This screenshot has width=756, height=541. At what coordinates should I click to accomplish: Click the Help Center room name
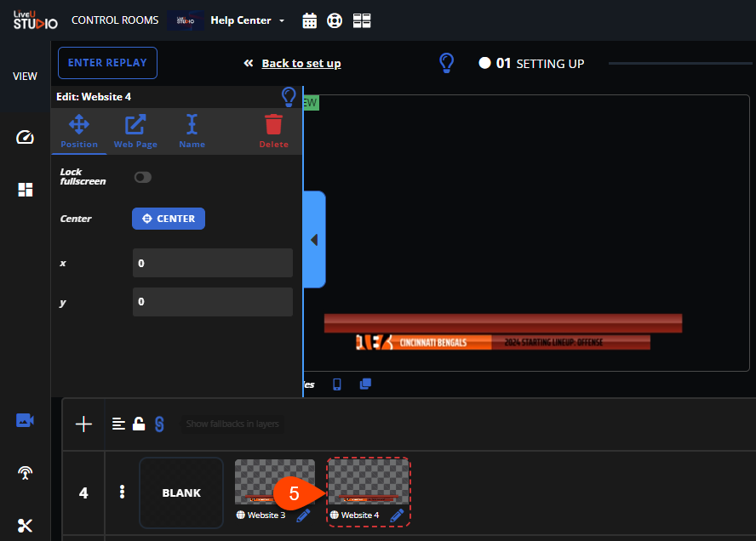click(x=241, y=20)
